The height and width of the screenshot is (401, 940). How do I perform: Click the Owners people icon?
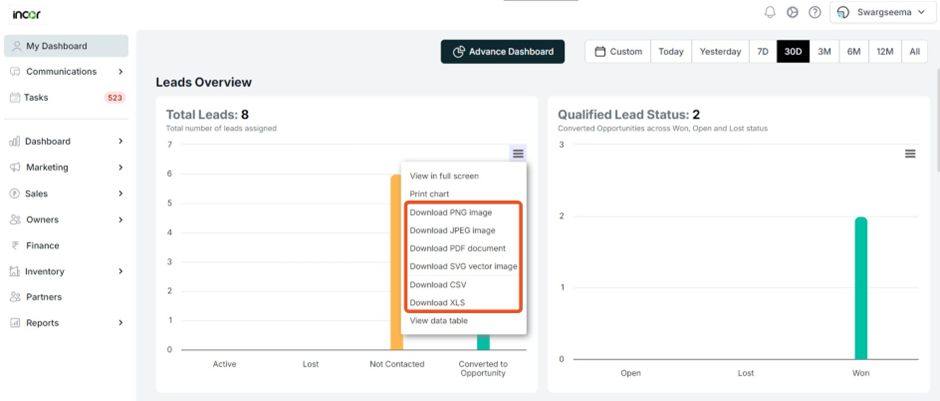tap(16, 219)
